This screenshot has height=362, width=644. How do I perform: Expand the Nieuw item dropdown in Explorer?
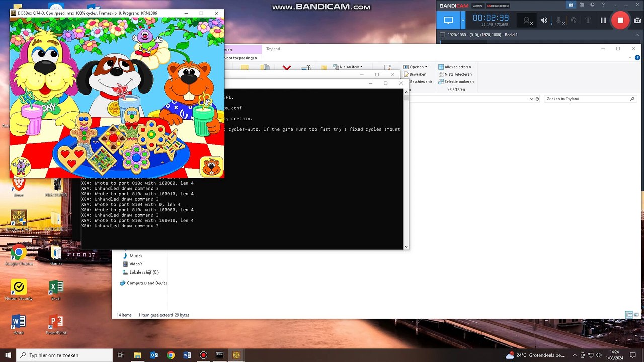(348, 67)
